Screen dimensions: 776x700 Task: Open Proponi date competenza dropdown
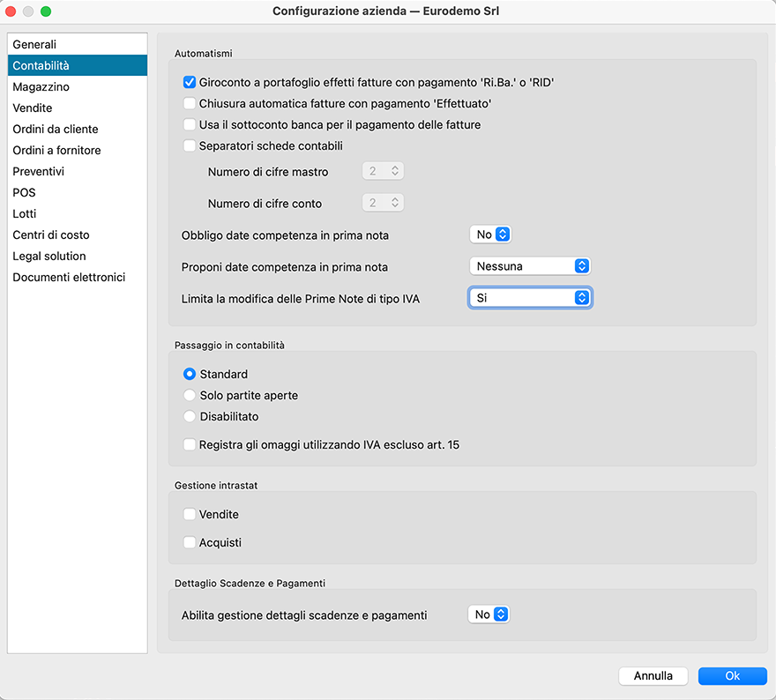529,266
